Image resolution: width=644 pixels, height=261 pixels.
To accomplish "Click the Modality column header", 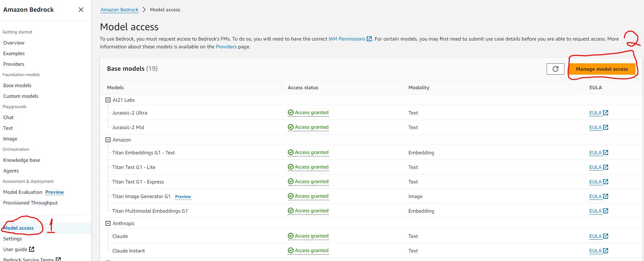I will (x=419, y=87).
